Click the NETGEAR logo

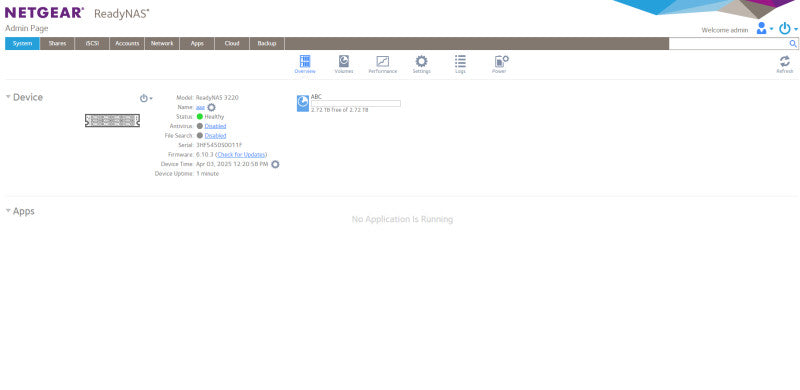pos(44,13)
